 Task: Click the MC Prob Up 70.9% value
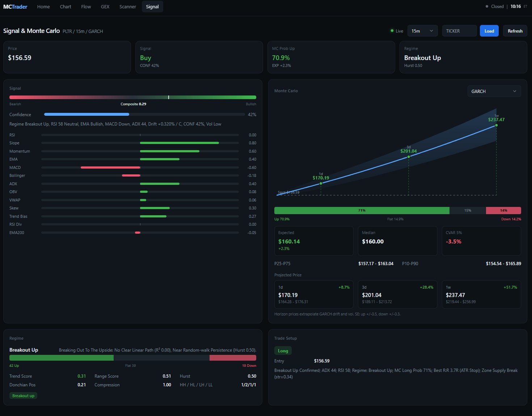click(x=281, y=58)
